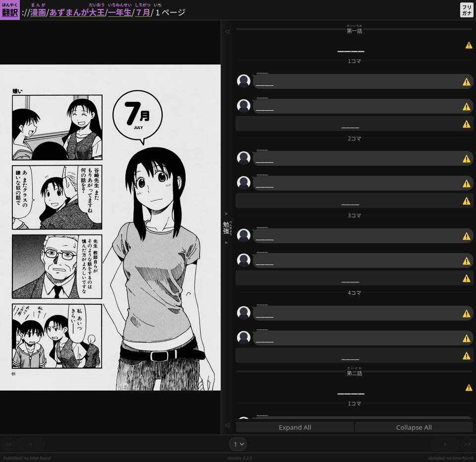
Task: Click the warning icon beside the 第二話 heading
Action: pyautogui.click(x=469, y=388)
